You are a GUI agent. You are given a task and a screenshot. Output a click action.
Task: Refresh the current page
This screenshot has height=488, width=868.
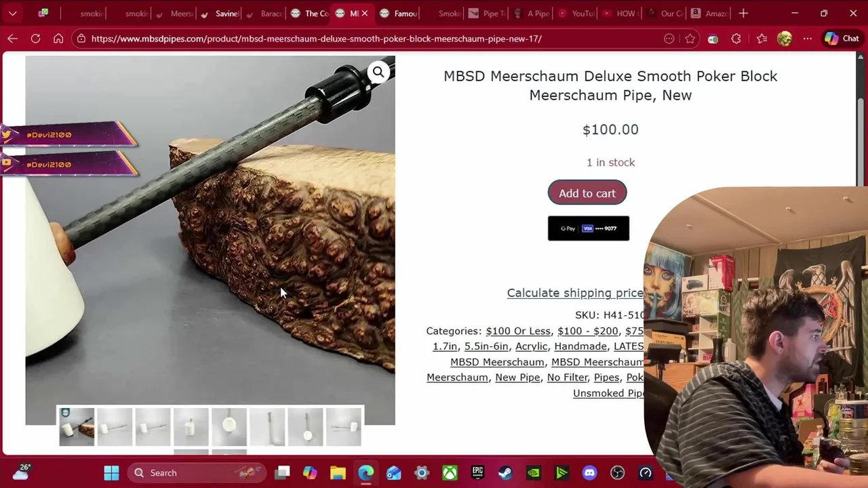(35, 39)
